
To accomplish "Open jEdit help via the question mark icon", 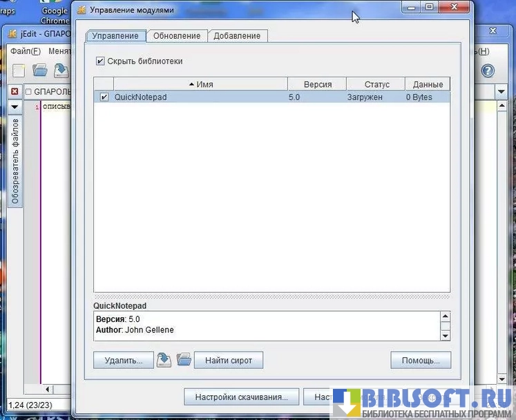I will coord(488,70).
